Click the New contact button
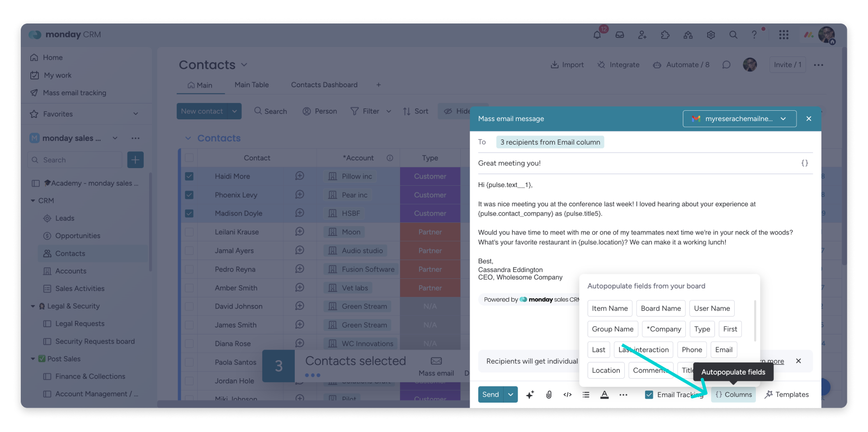Image resolution: width=868 pixels, height=432 pixels. [x=202, y=111]
